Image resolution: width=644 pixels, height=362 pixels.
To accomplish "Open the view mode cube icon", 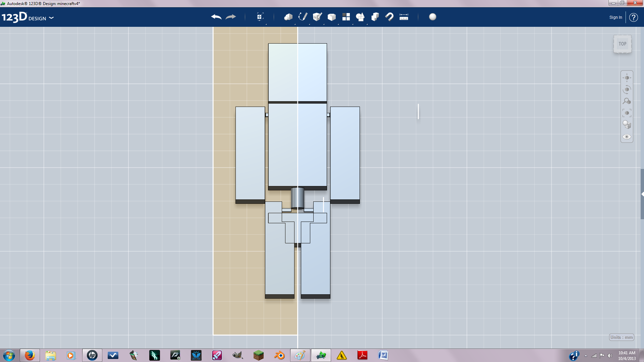I will 627,125.
